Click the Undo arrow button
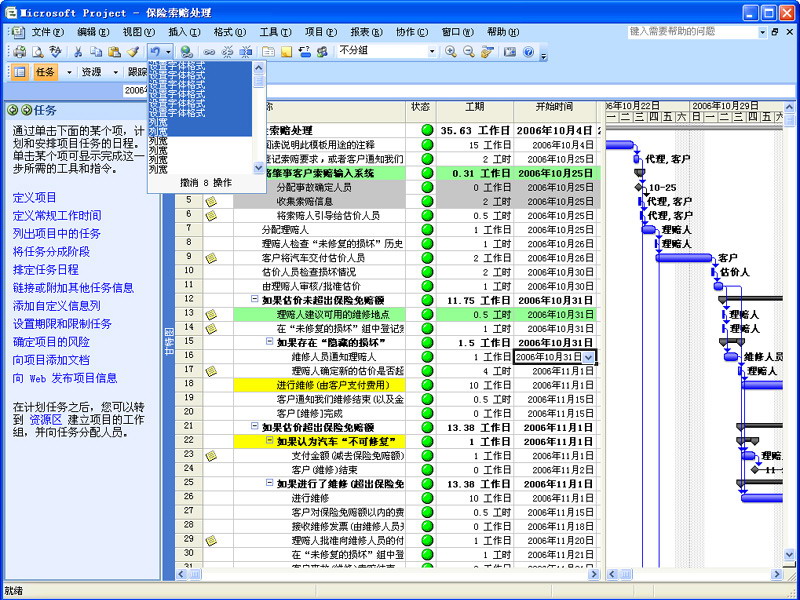The width and height of the screenshot is (800, 600). (155, 52)
